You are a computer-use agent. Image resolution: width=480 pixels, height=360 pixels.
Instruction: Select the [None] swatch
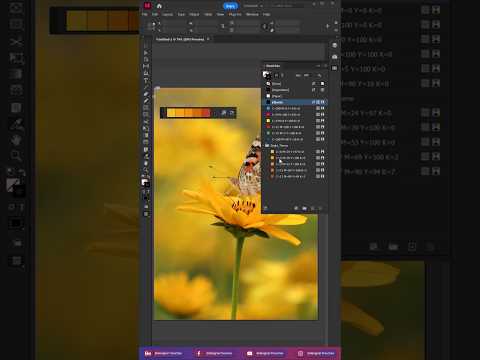click(x=295, y=84)
